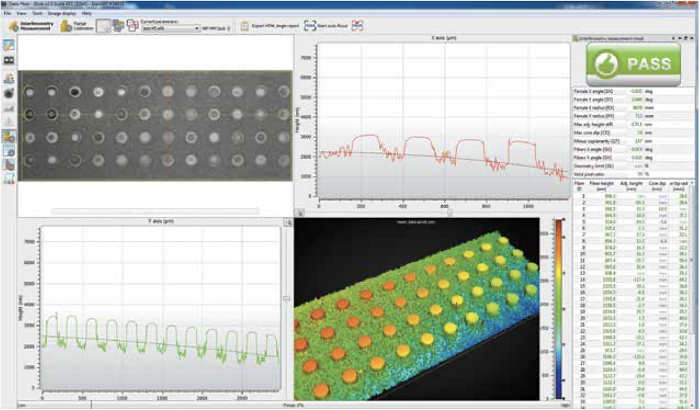Image resolution: width=700 pixels, height=410 pixels.
Task: Click the ferrule camera image preview
Action: click(x=155, y=125)
